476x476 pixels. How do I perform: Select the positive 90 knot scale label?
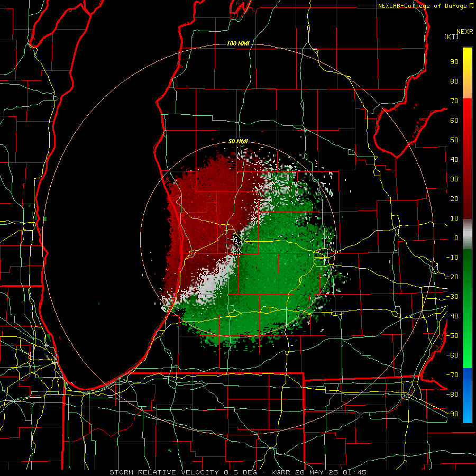coord(454,62)
